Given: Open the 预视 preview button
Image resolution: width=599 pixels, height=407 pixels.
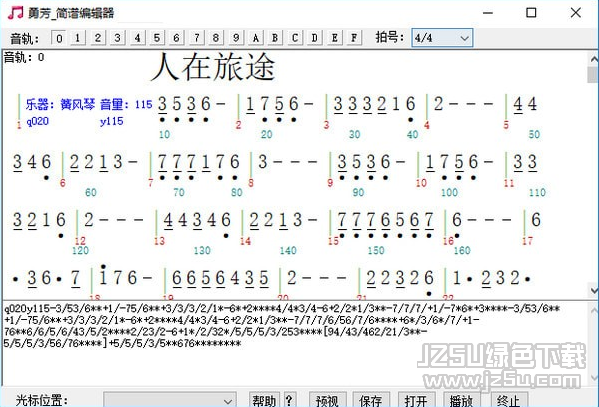Looking at the screenshot, I should click(327, 400).
